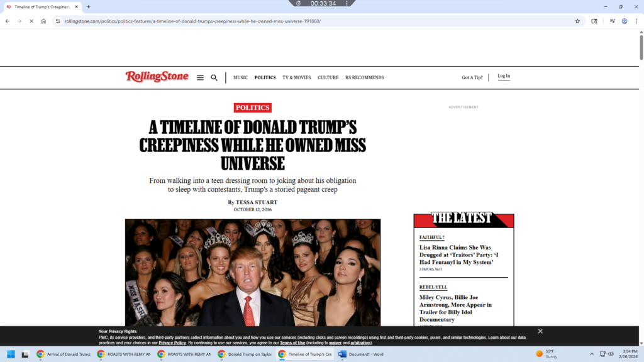Screen dimensions: 644x362
Task: Bookmark this page with the star icon
Action: click(x=577, y=21)
